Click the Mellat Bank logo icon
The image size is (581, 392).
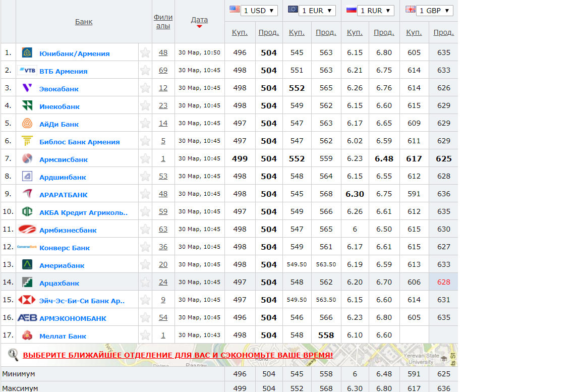point(27,335)
